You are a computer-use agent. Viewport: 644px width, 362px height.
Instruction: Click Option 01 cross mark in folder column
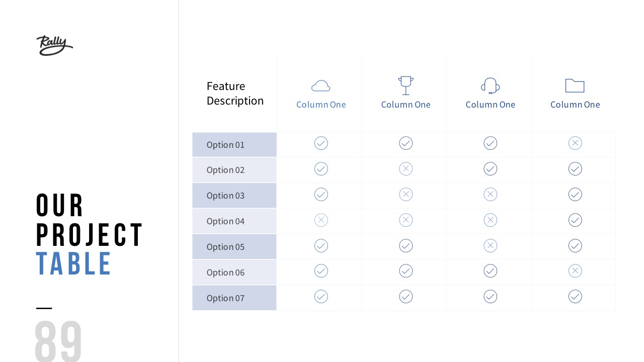[x=575, y=143]
